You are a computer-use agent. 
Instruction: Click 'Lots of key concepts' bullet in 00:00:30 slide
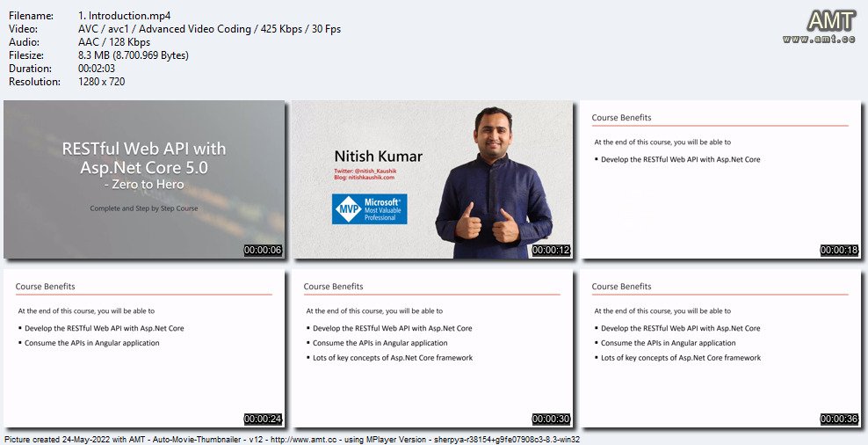(393, 358)
